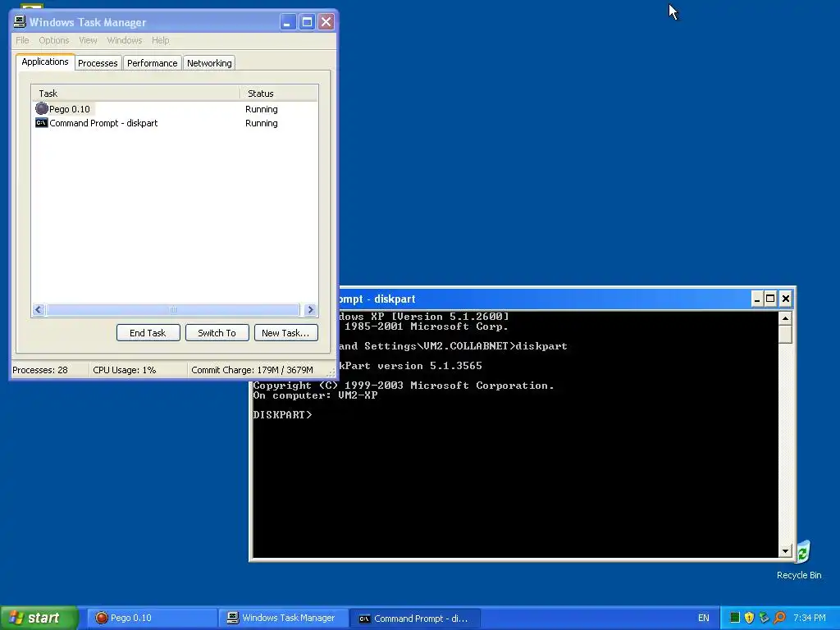Screen dimensions: 840x630
Task: Open the Help menu
Action: tap(160, 40)
